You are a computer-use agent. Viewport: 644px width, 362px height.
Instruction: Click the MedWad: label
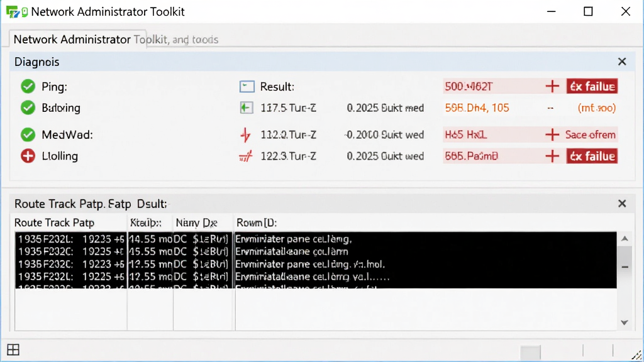pos(67,134)
